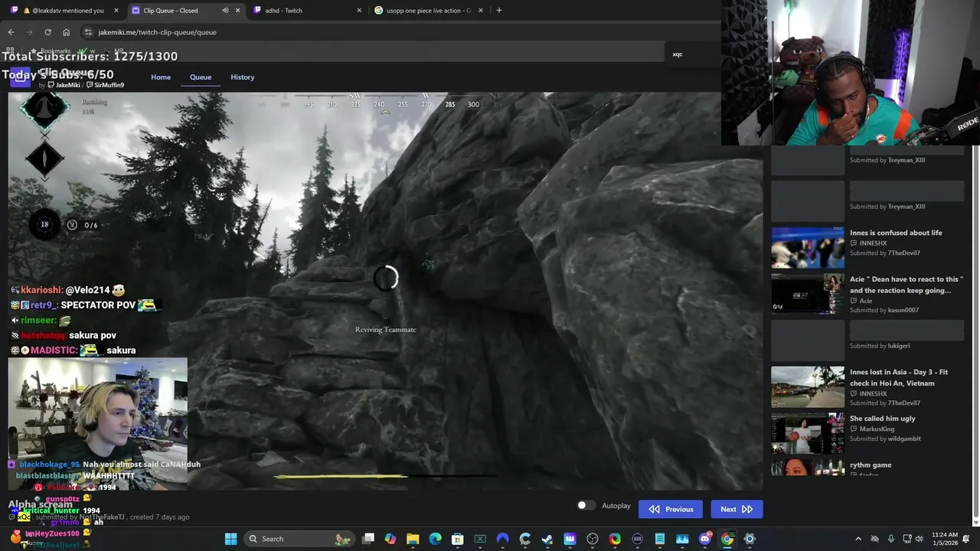Open the 'Acie Dean have to react' thumbnail
Screen dimensions: 980x551
pyautogui.click(x=808, y=294)
